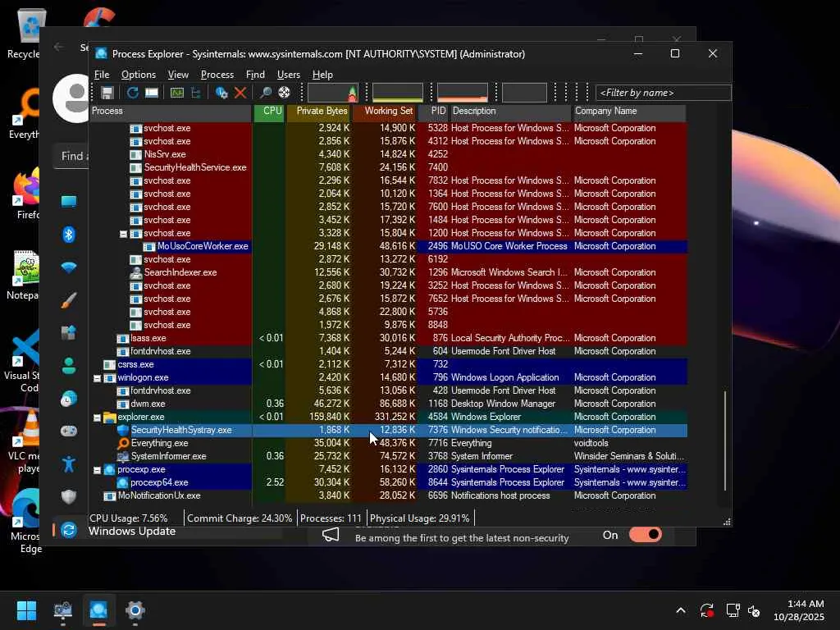Open Accessibility icon in Settings sidebar
The width and height of the screenshot is (840, 630).
[69, 464]
